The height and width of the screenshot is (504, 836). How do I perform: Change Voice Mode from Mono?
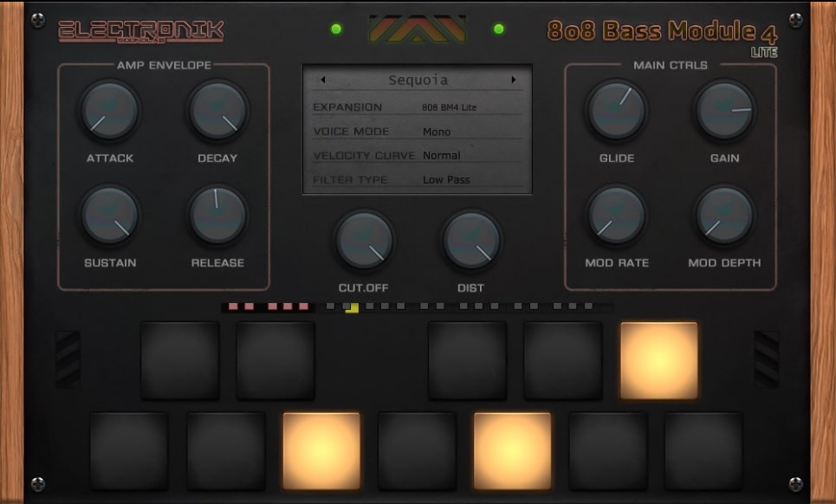coord(437,132)
